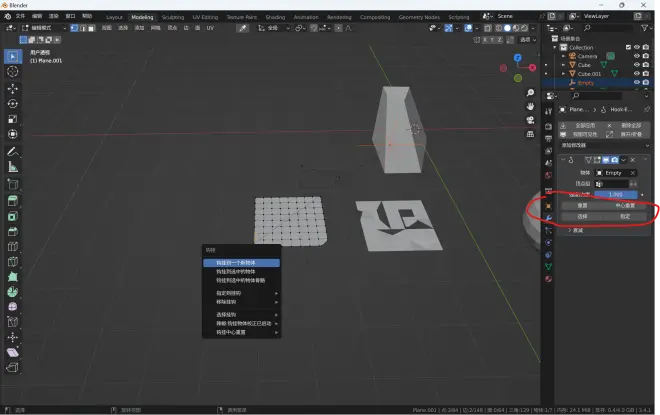Toggle Hook modifier realtime viewport display

(606, 160)
